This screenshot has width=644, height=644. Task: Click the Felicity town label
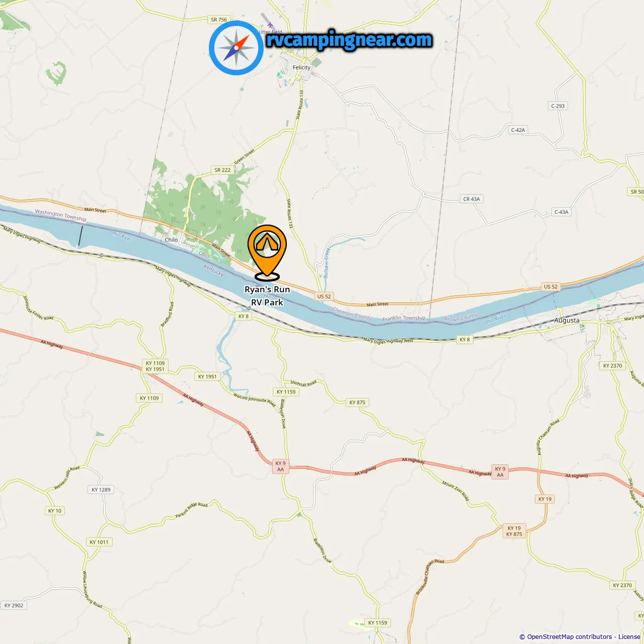pos(301,67)
